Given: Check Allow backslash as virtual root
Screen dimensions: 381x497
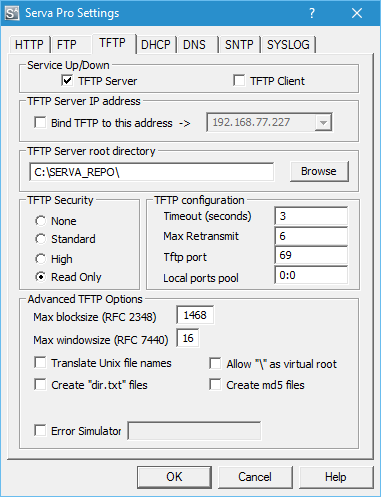Looking at the screenshot, I should click(x=215, y=363).
